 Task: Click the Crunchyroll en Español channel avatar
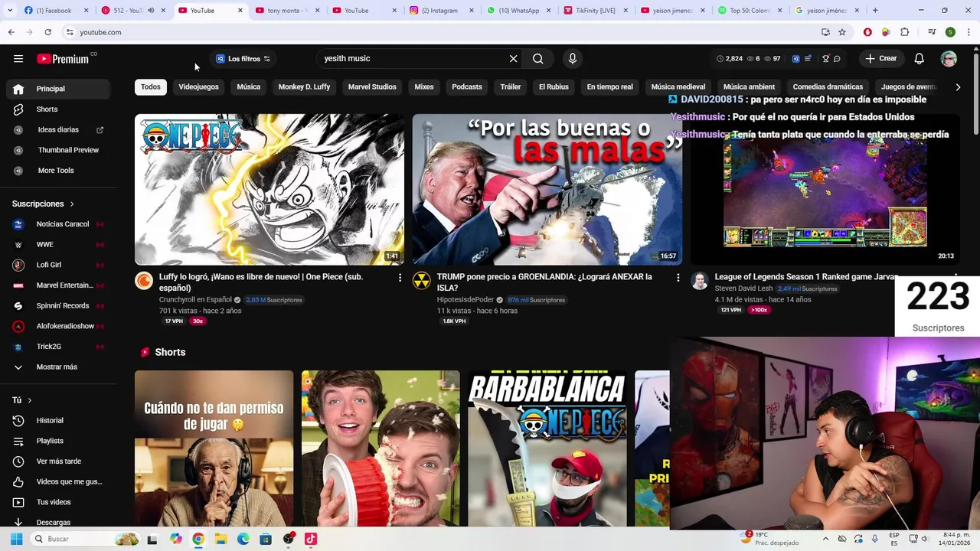coord(144,281)
